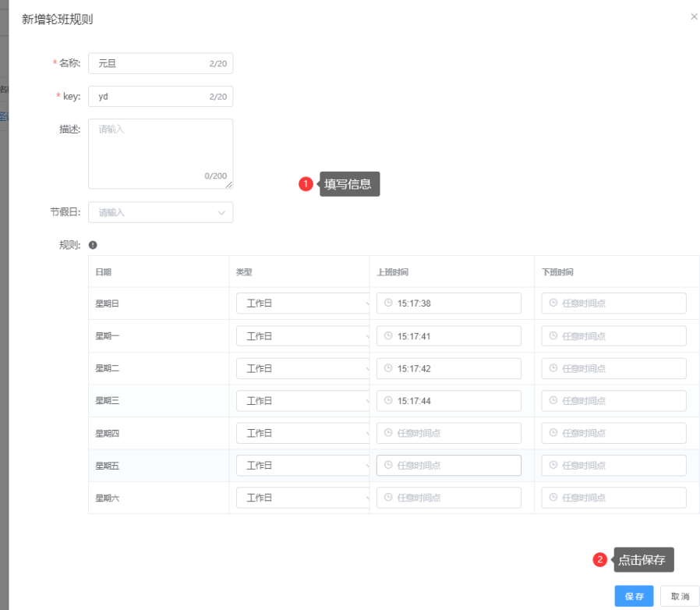Click the clock icon in 星期日 上班时间 field

click(x=388, y=303)
